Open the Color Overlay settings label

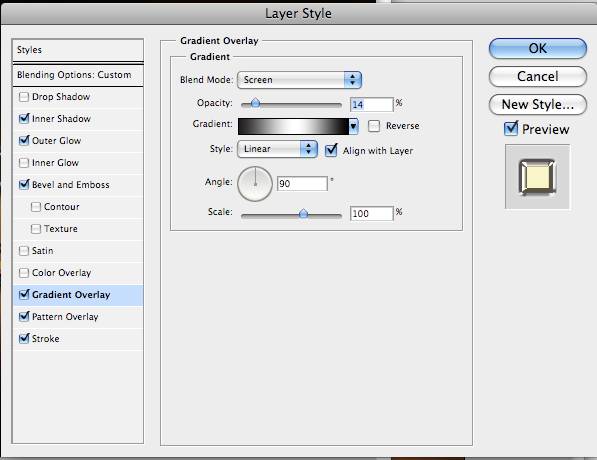(62, 273)
